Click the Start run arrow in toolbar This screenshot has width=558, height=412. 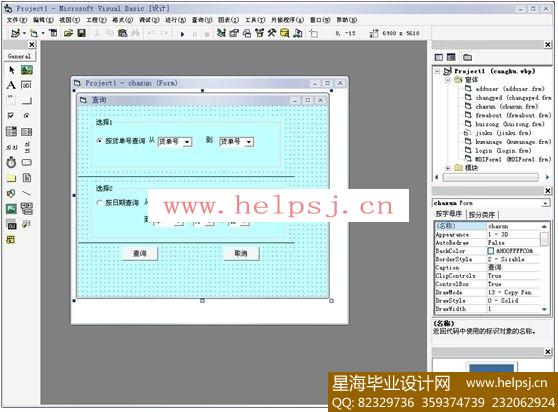pyautogui.click(x=182, y=34)
